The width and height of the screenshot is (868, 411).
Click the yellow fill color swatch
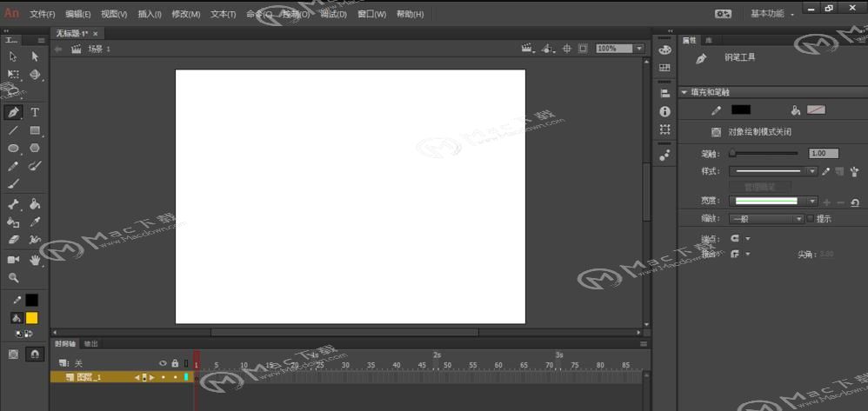point(32,318)
